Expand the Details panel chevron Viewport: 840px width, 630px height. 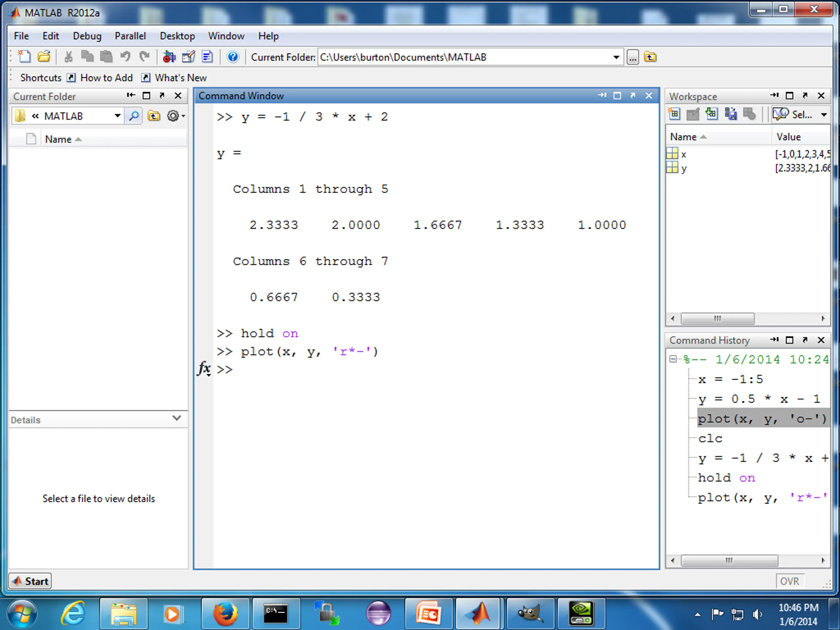pos(177,418)
